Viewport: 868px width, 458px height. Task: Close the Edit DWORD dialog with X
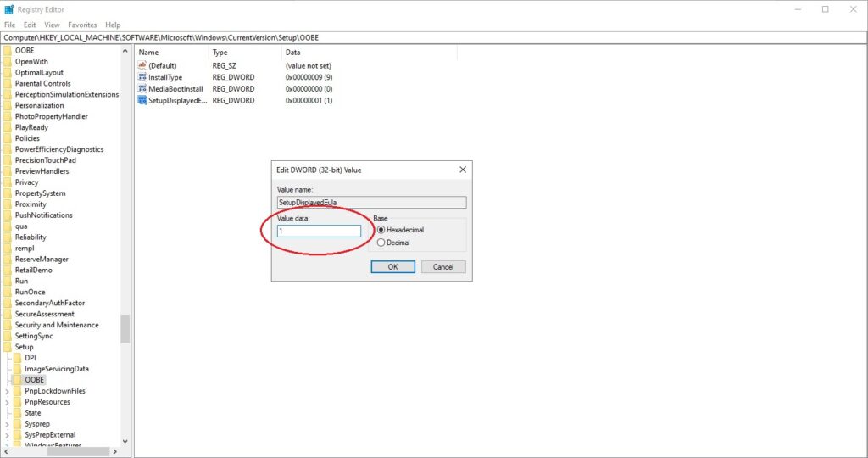[462, 170]
